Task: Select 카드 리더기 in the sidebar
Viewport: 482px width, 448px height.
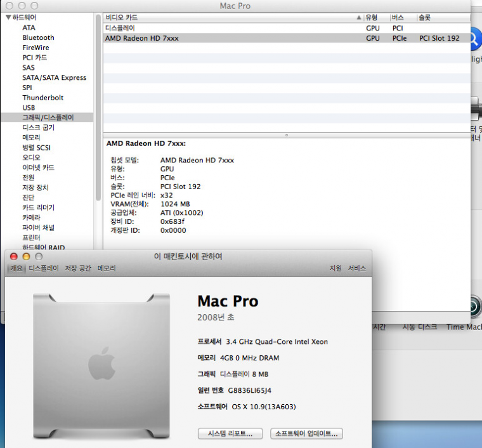Action: (39, 208)
